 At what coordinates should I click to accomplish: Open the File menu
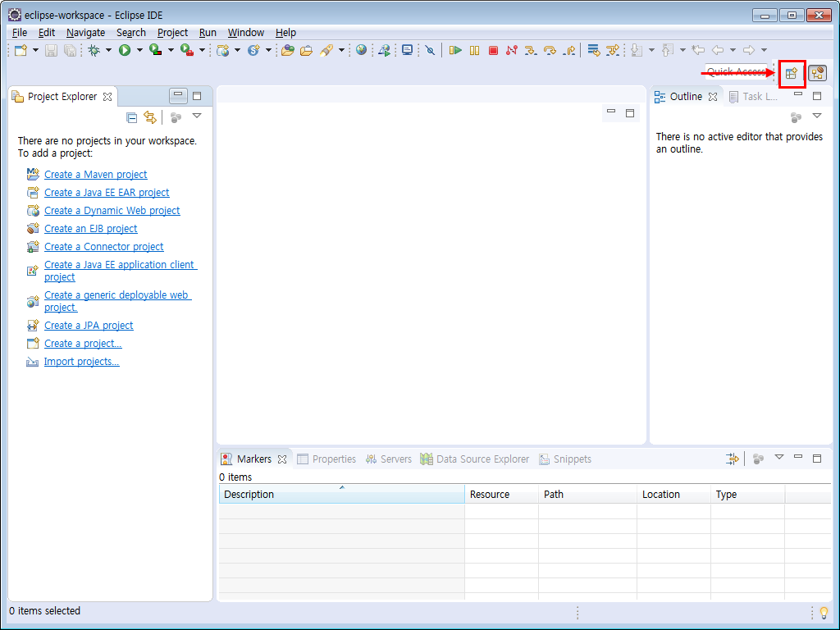pos(20,33)
